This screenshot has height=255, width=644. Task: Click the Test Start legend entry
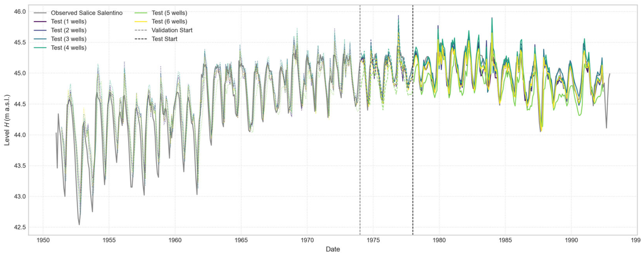point(164,39)
